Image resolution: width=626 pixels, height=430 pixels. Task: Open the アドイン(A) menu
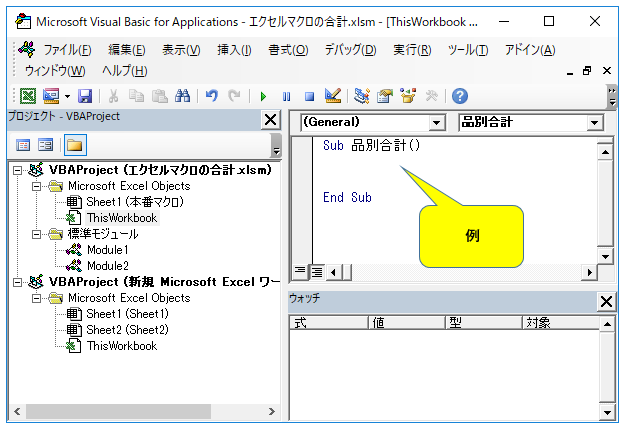530,50
